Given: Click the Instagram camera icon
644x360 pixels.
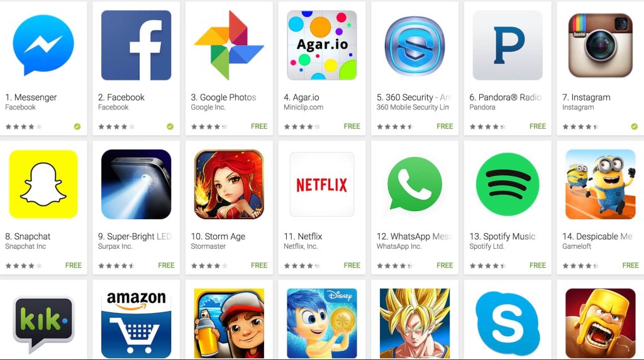Looking at the screenshot, I should (601, 45).
